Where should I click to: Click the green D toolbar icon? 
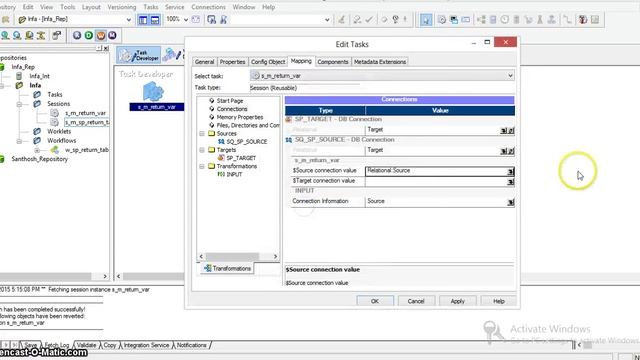click(x=89, y=36)
